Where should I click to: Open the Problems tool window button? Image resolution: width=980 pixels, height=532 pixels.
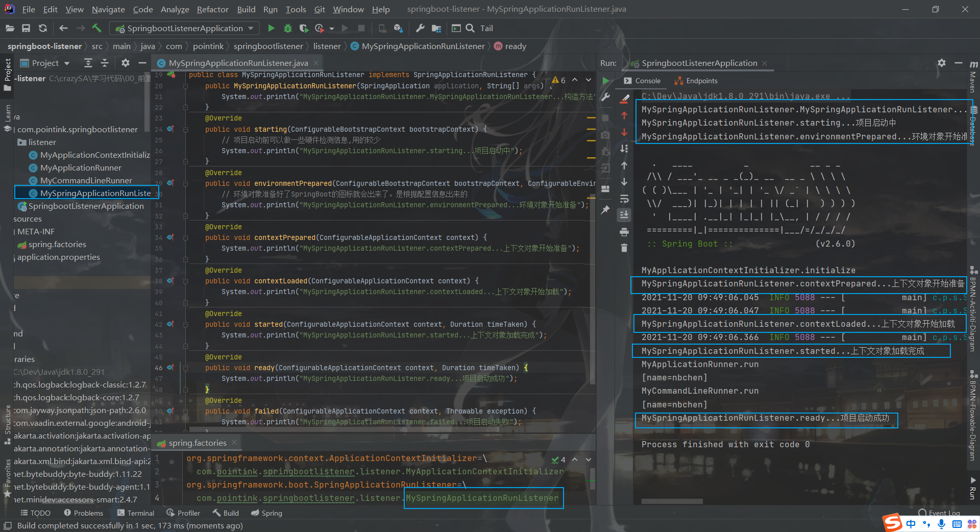coord(83,513)
